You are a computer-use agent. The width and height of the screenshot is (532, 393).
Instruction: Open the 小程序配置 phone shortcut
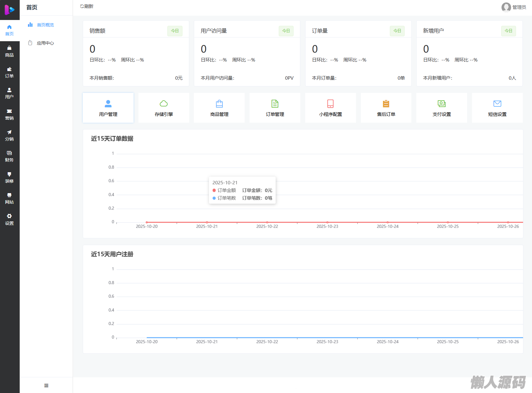click(x=330, y=108)
